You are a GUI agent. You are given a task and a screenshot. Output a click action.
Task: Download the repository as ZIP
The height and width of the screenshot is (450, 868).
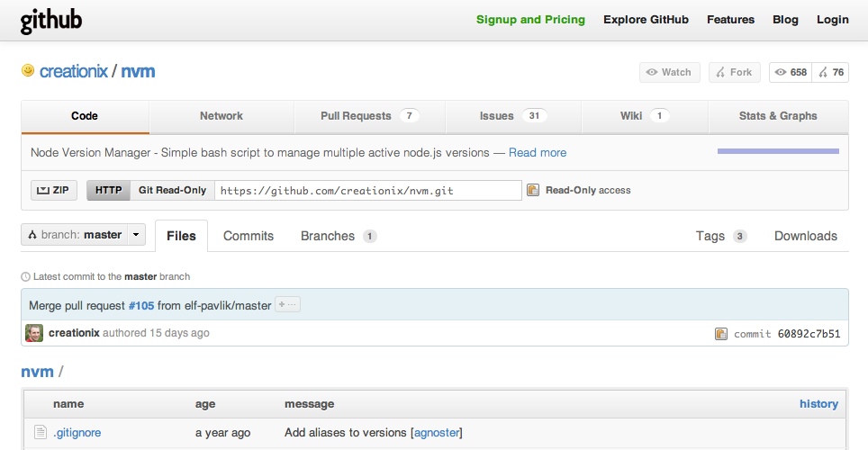(x=54, y=191)
